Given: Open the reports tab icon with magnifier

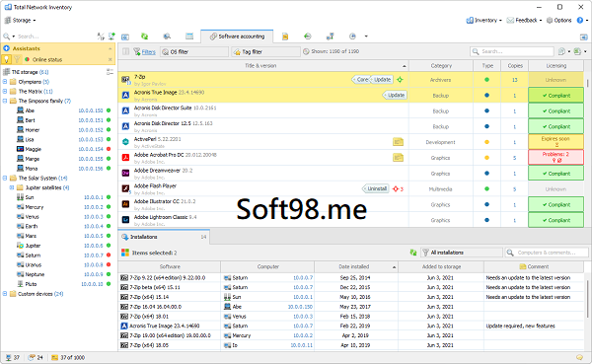Looking at the screenshot, I should click(x=167, y=36).
